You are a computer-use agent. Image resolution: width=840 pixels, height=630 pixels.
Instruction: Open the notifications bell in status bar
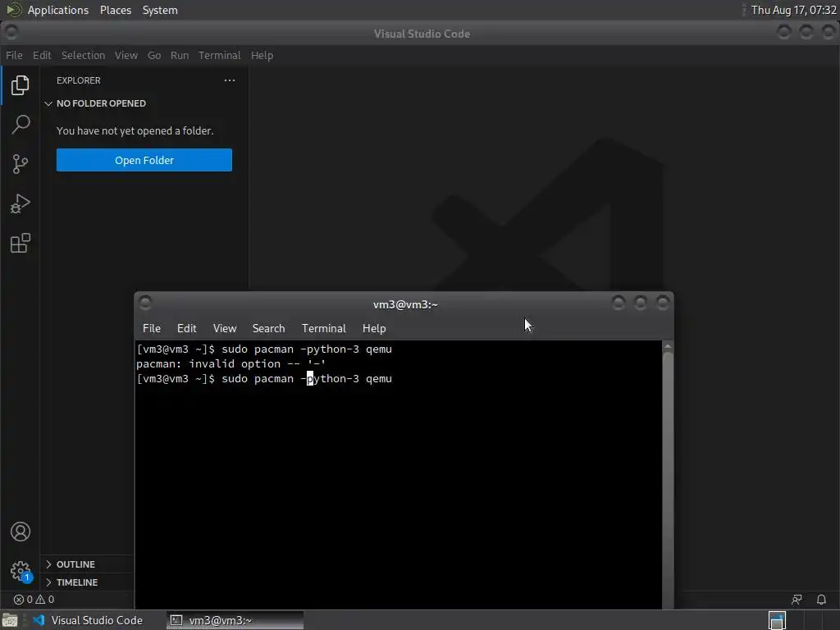click(x=821, y=600)
